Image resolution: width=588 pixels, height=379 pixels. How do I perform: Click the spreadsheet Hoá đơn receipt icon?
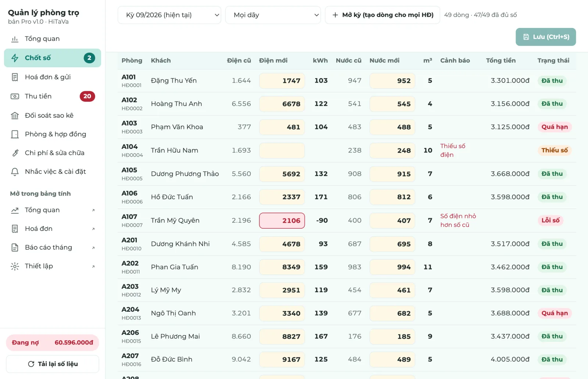15,229
